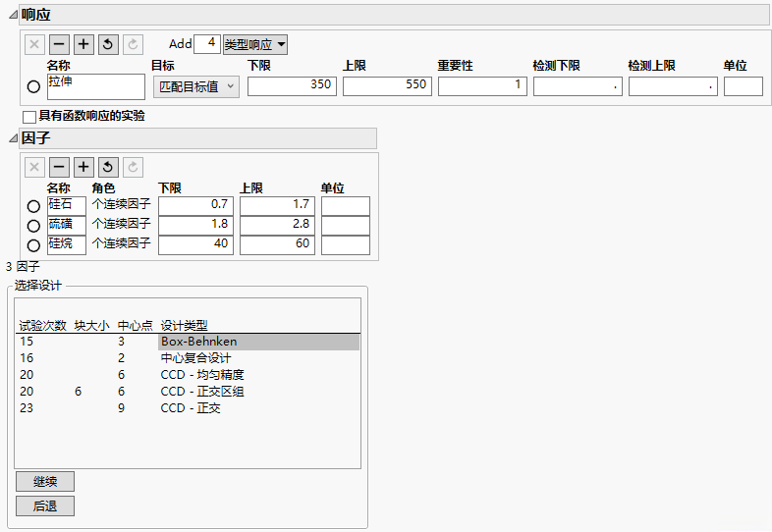The image size is (772, 532).
Task: Click the 单位 field in the 硅石 row
Action: [x=346, y=206]
